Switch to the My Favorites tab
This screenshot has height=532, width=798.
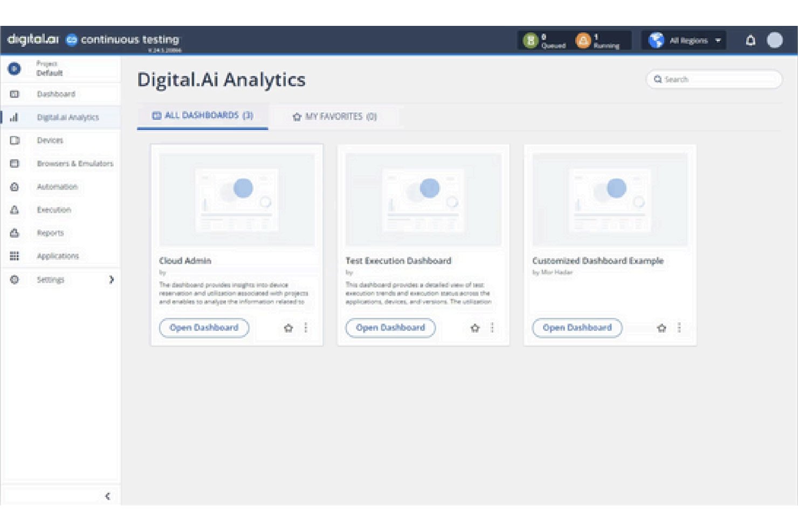[x=335, y=116]
